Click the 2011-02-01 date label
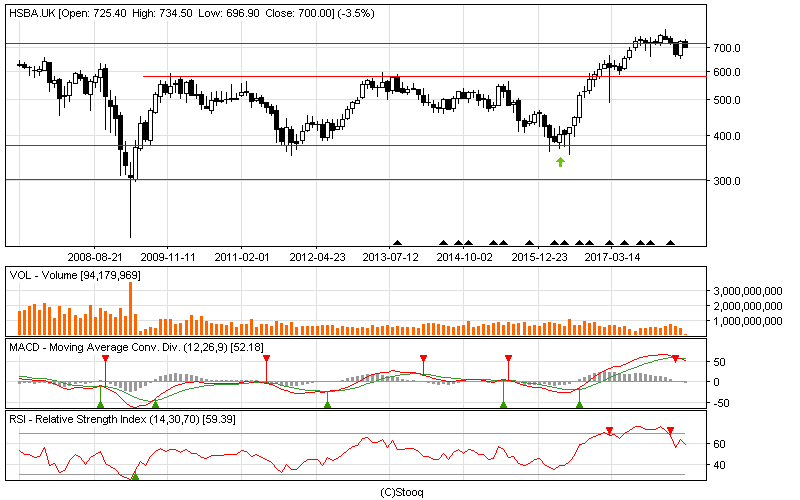 coord(242,257)
